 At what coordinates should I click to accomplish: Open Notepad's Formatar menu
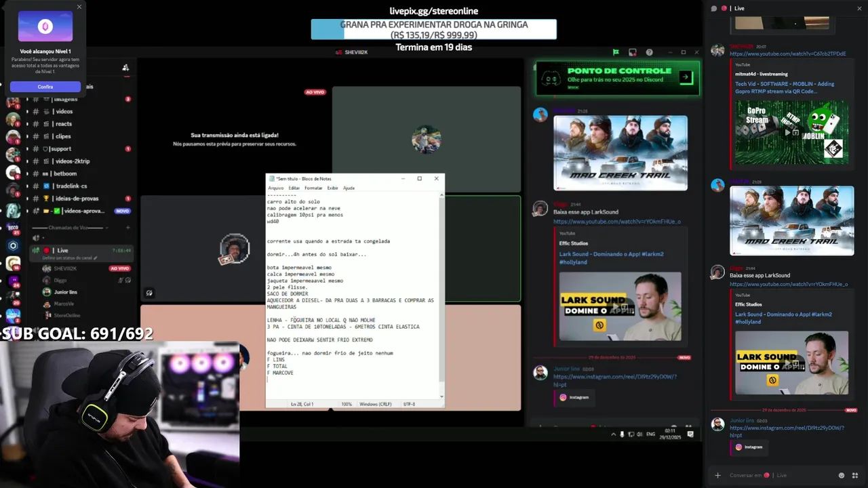313,188
